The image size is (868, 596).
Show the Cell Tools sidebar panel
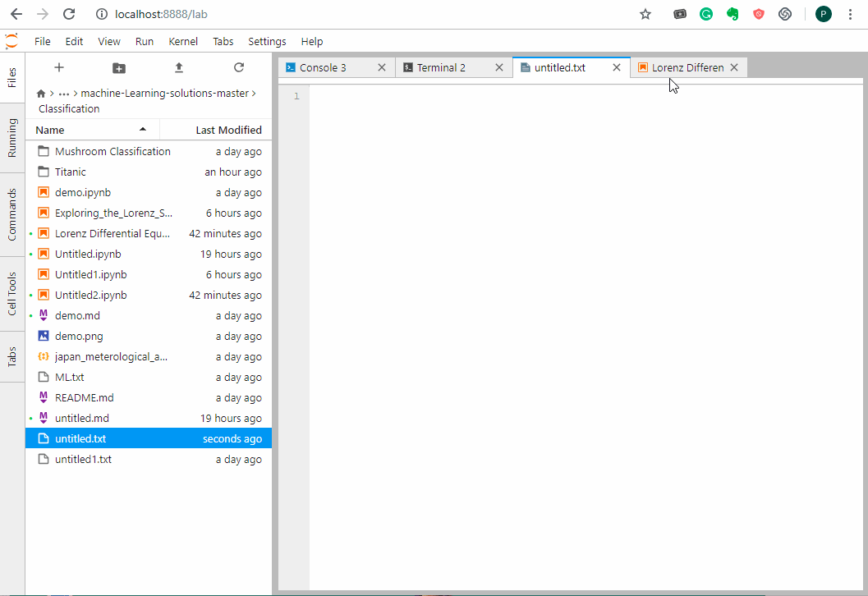(12, 293)
